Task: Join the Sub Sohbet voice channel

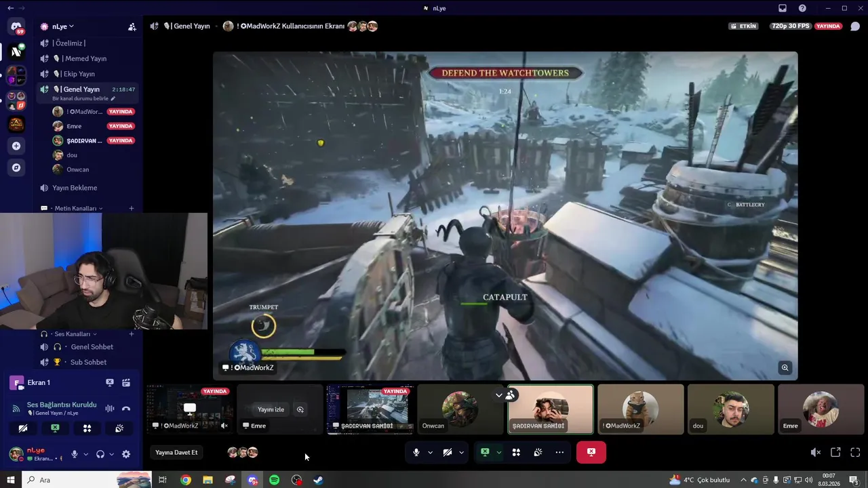Action: 88,363
